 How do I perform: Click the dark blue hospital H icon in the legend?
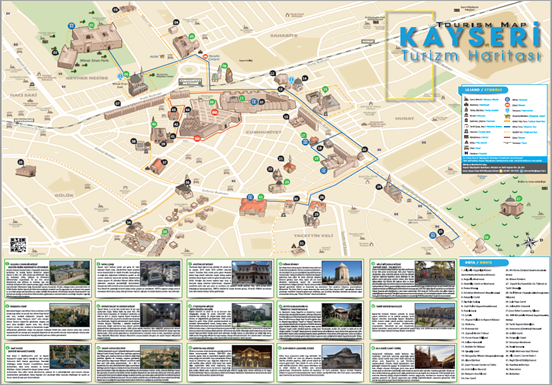pyautogui.click(x=466, y=153)
